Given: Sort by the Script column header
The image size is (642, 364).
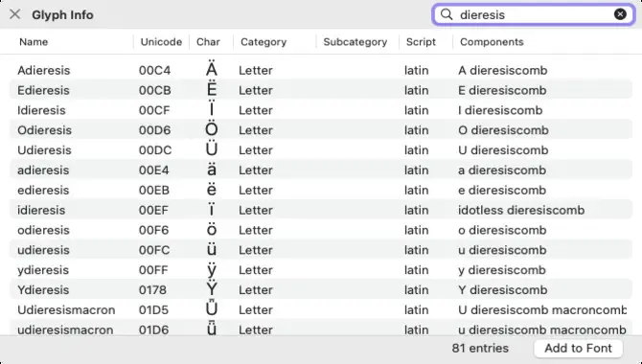Looking at the screenshot, I should [421, 42].
